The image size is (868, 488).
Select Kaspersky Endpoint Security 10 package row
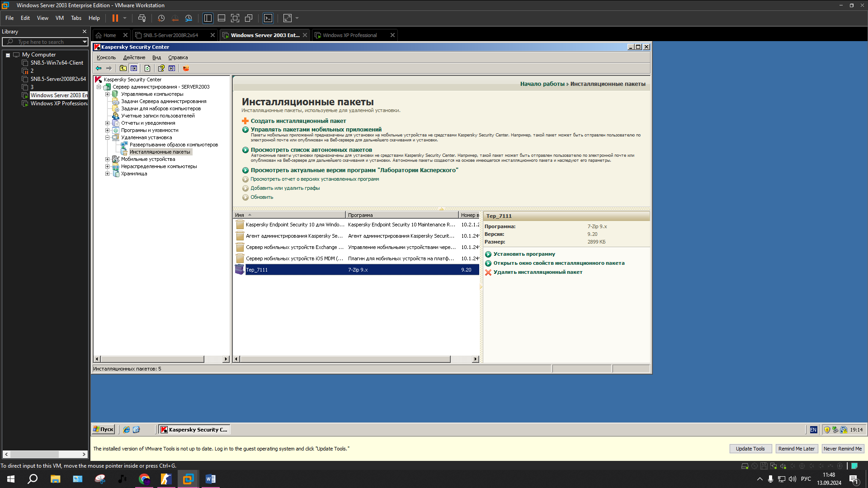[356, 225]
